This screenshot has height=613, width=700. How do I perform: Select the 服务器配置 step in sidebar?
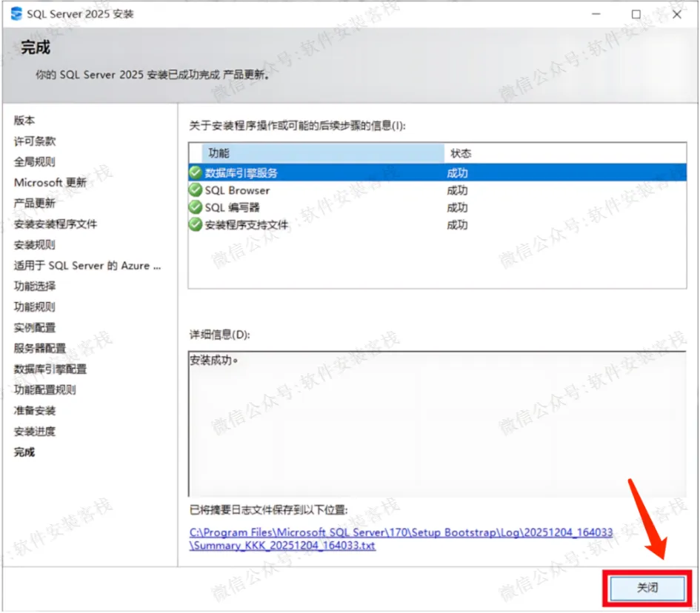coord(40,349)
